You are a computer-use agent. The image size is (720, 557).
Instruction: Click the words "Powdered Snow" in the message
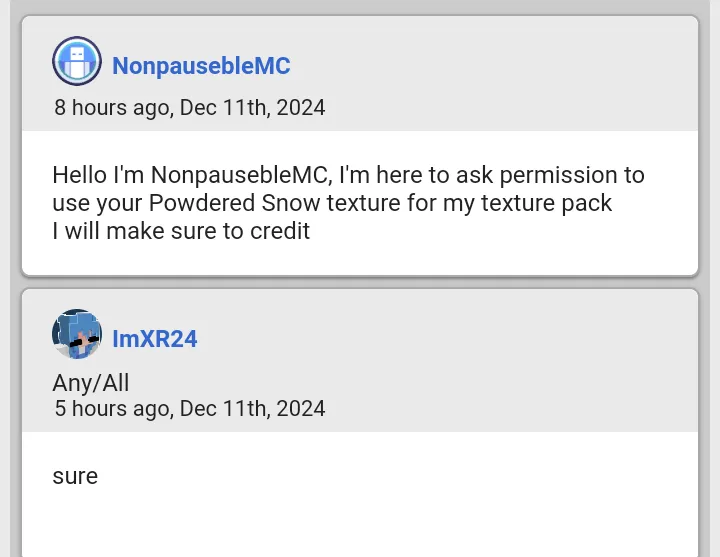click(x=235, y=203)
